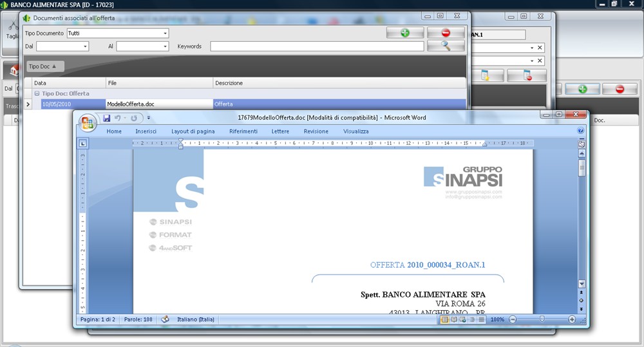Screen dimensions: 644x347
Task: Click the document with star button
Action: (x=486, y=75)
